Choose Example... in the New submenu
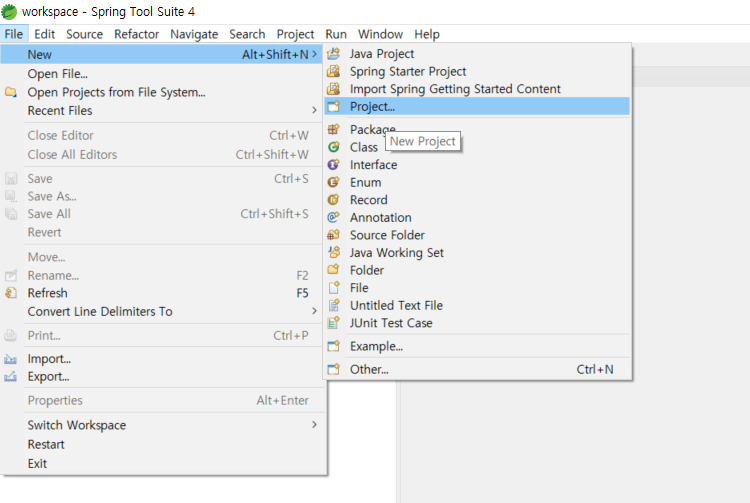The height and width of the screenshot is (503, 750). 477,346
